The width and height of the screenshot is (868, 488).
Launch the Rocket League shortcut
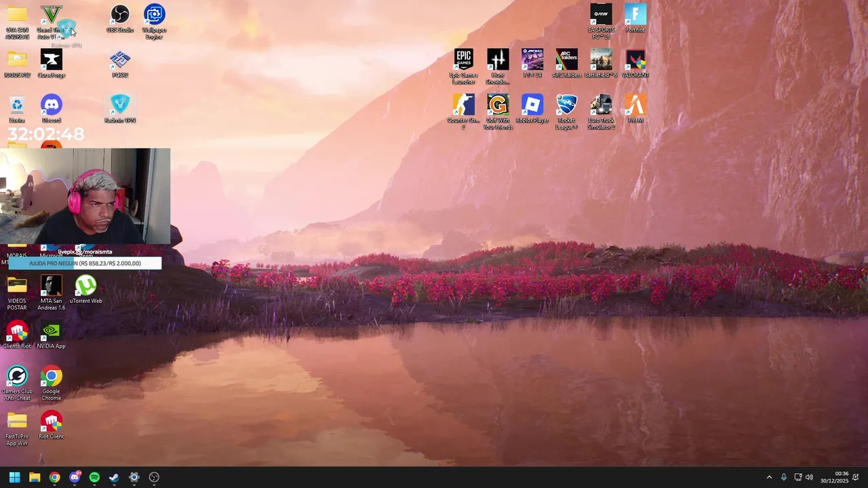[567, 113]
